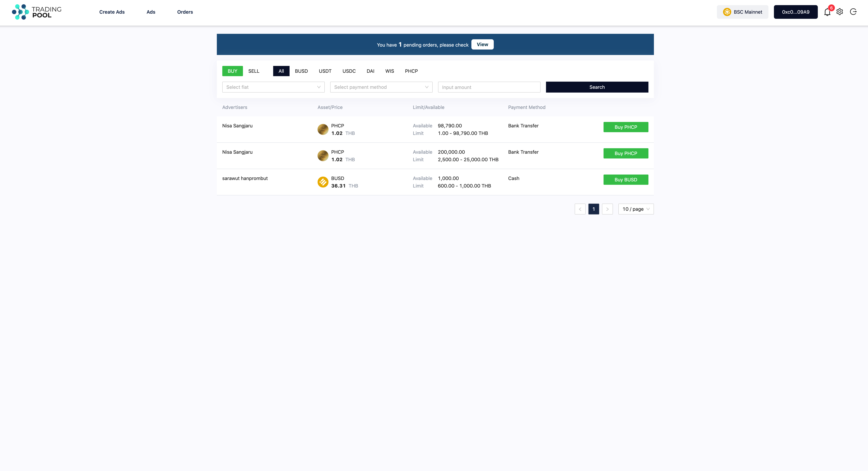Switch to SELL mode
The image size is (868, 471).
coord(253,71)
